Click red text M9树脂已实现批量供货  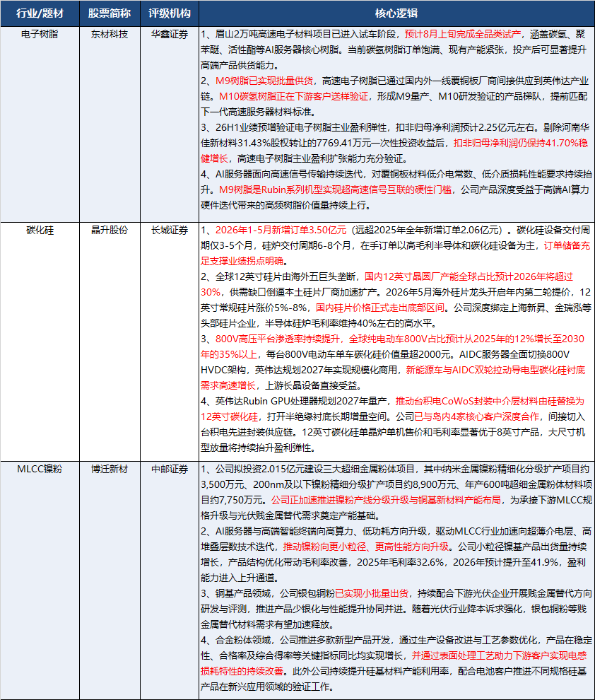tap(264, 81)
